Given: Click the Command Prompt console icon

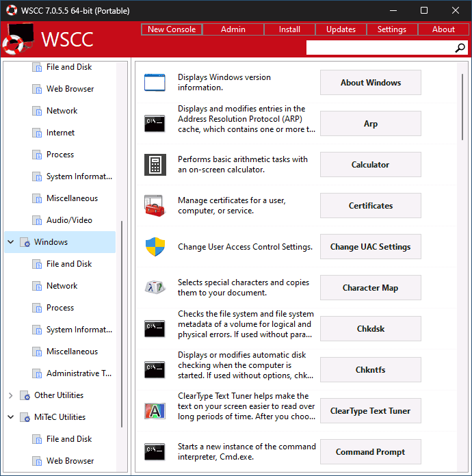Looking at the screenshot, I should click(x=155, y=451).
